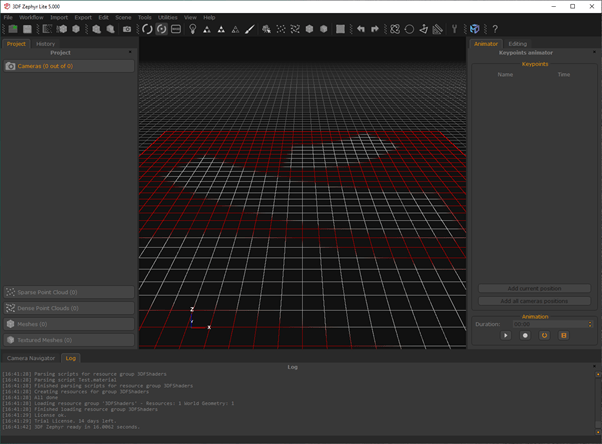The height and width of the screenshot is (444, 602).
Task: Click the Add current position button
Action: (x=534, y=288)
